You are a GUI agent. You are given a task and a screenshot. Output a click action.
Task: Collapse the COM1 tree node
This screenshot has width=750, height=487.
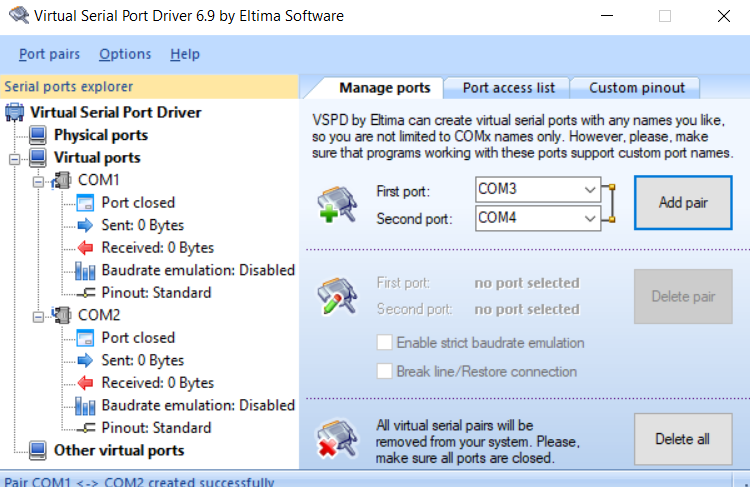tap(38, 182)
